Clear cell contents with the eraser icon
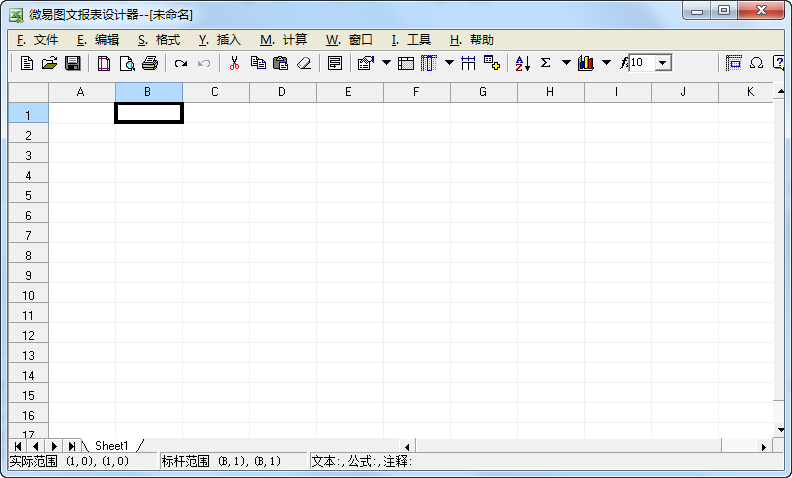This screenshot has height=478, width=792. pyautogui.click(x=304, y=63)
